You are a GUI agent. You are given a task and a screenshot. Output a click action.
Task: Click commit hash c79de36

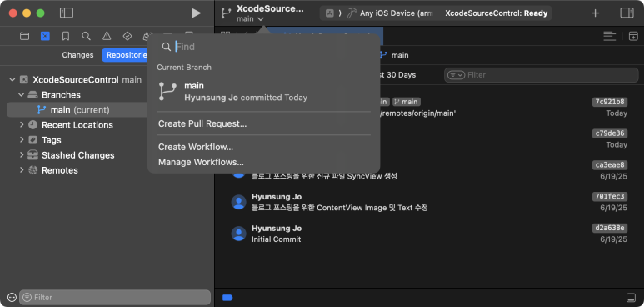610,133
